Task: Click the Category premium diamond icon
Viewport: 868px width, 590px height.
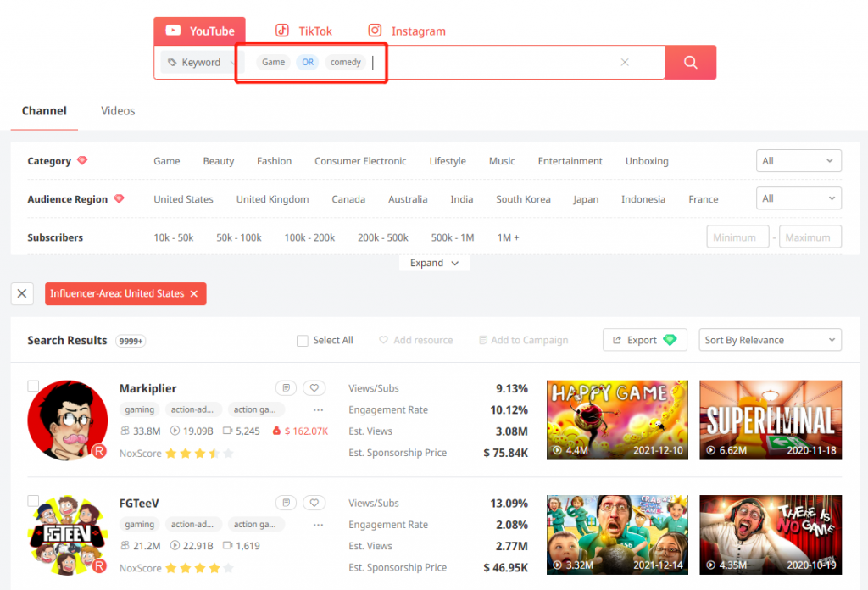Action: coord(82,160)
